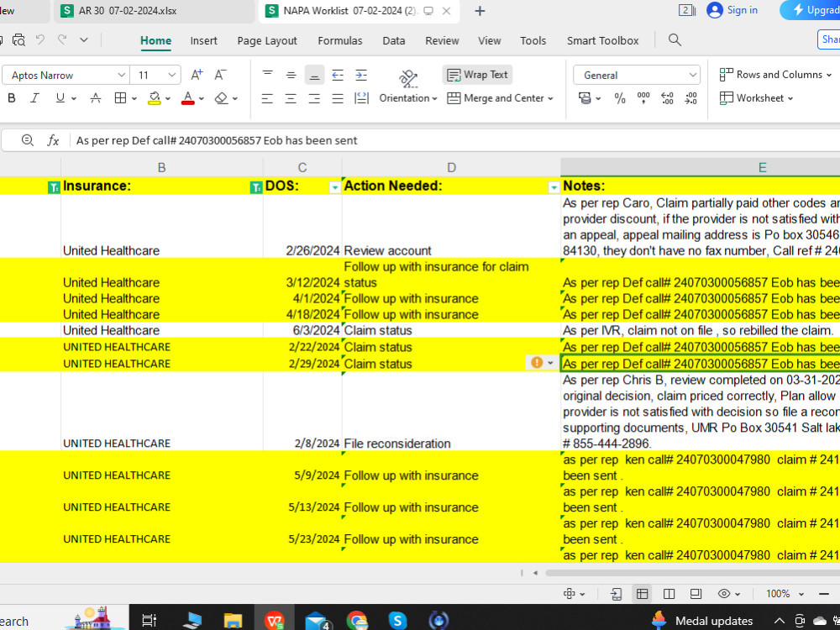Open the Action Needed filter dropdown
The height and width of the screenshot is (630, 840).
coord(554,187)
